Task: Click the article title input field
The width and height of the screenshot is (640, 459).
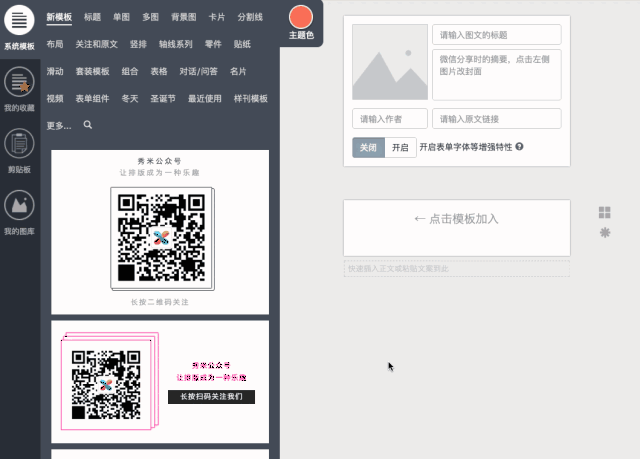Action: coord(497,35)
